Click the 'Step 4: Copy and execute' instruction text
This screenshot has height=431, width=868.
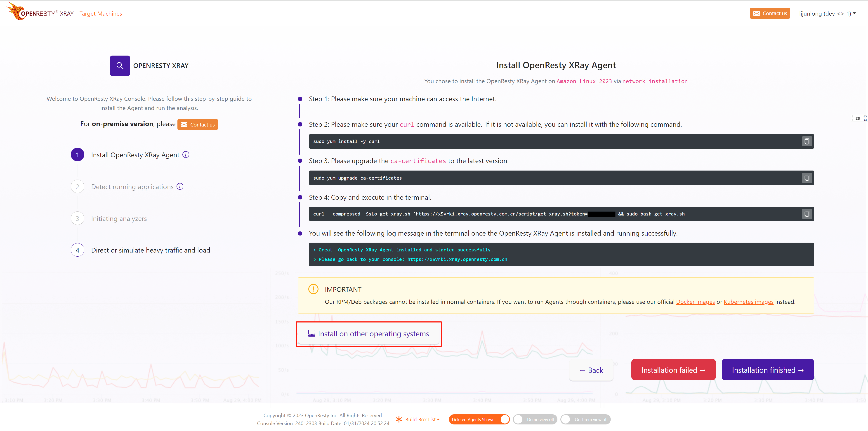pyautogui.click(x=370, y=197)
